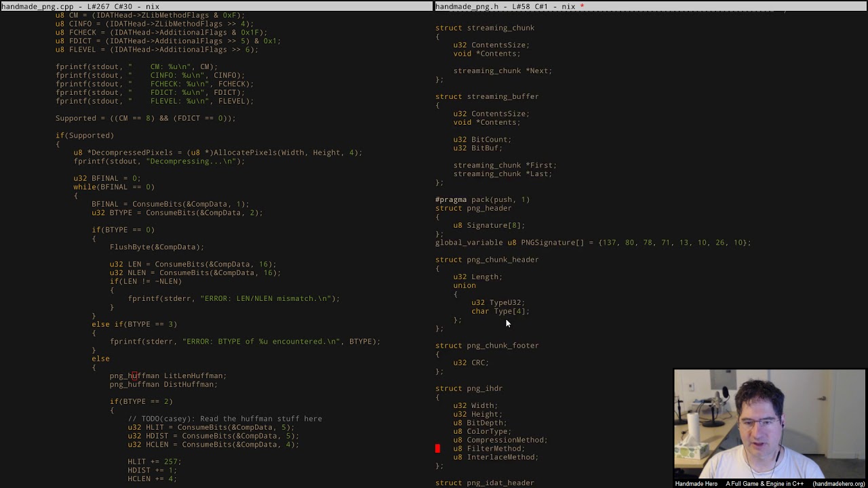Click the 'u32 LEN = ConsumeBits' line

tap(193, 264)
